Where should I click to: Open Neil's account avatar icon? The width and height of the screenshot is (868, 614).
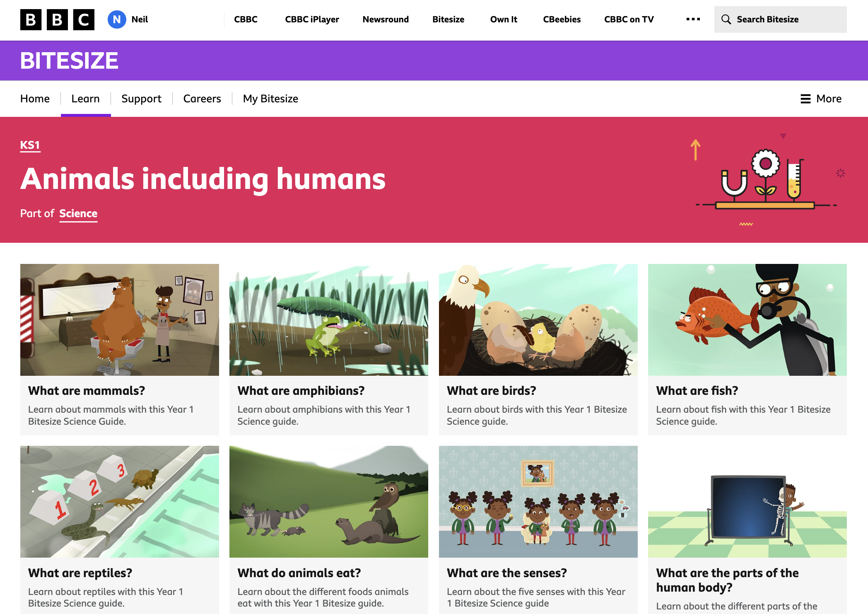coord(117,19)
